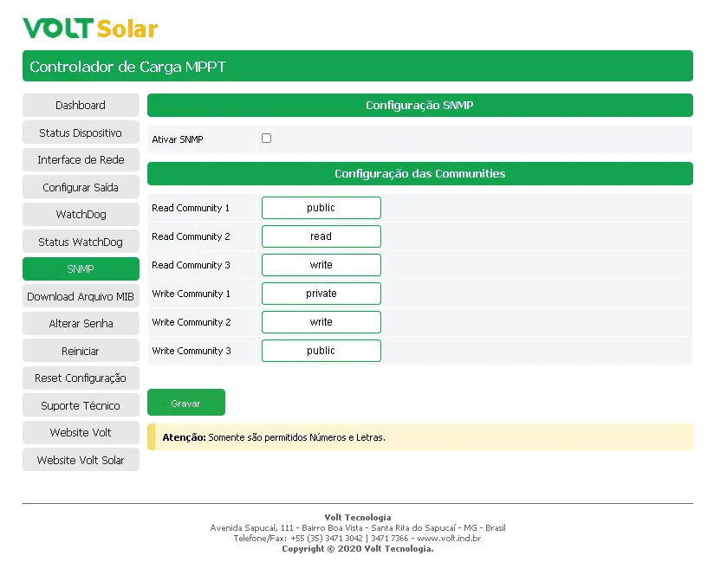Viewport: 714px width, 588px height.
Task: Click the Atenção warning message
Action: coord(420,437)
